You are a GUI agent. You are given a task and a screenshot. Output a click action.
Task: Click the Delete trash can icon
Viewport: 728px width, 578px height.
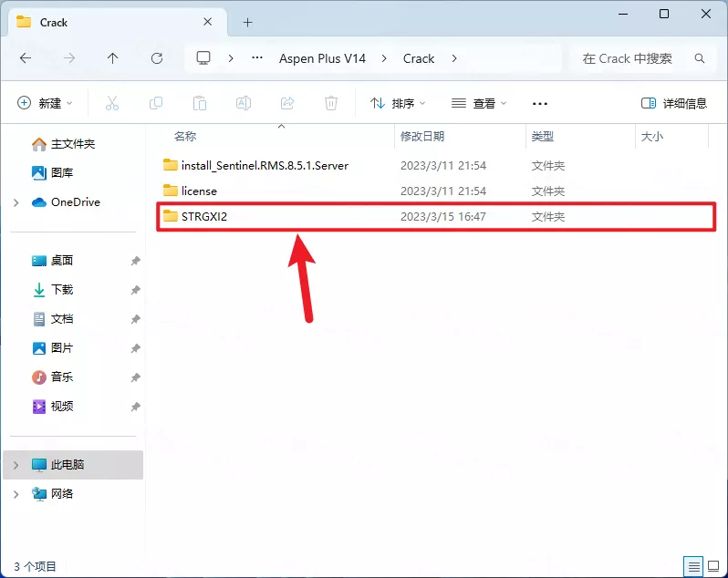pos(331,104)
